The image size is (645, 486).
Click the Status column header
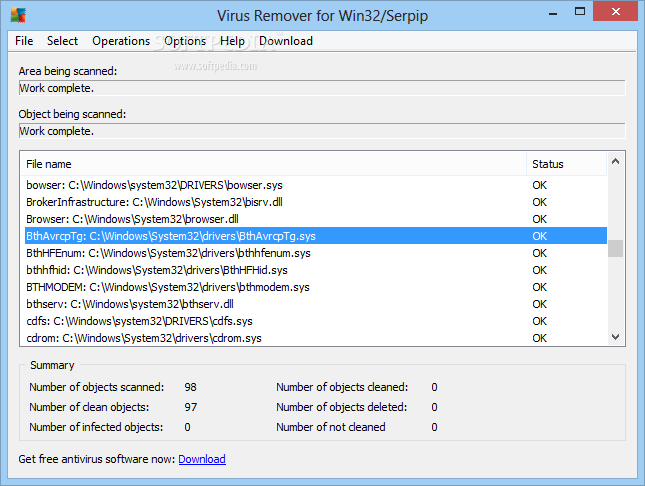tap(566, 164)
